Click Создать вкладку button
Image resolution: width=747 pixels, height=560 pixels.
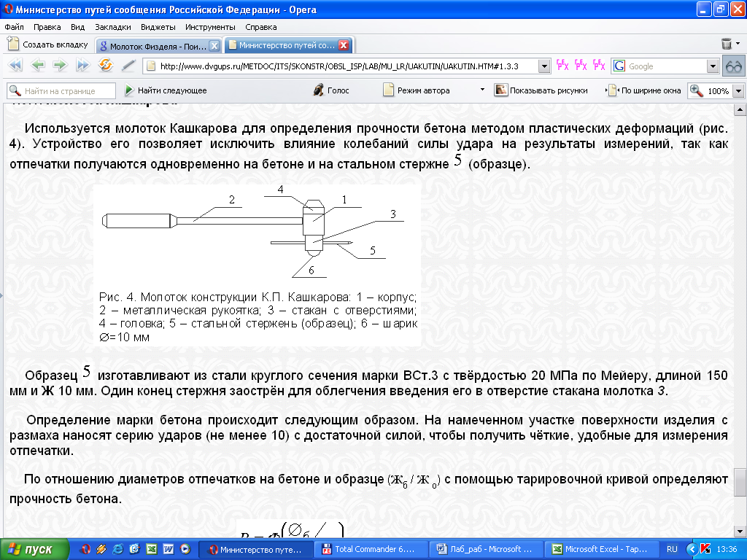click(48, 44)
